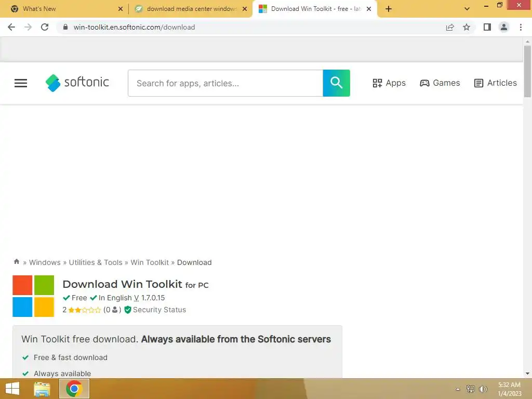Open the Chrome profile menu
This screenshot has width=532, height=399.
coord(504,27)
